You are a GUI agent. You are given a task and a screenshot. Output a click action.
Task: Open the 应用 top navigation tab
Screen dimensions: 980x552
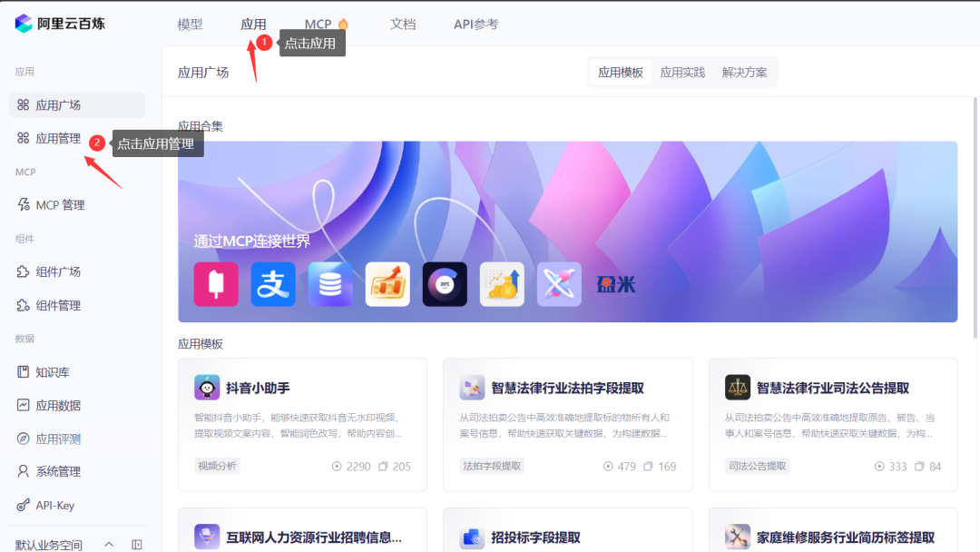(253, 25)
